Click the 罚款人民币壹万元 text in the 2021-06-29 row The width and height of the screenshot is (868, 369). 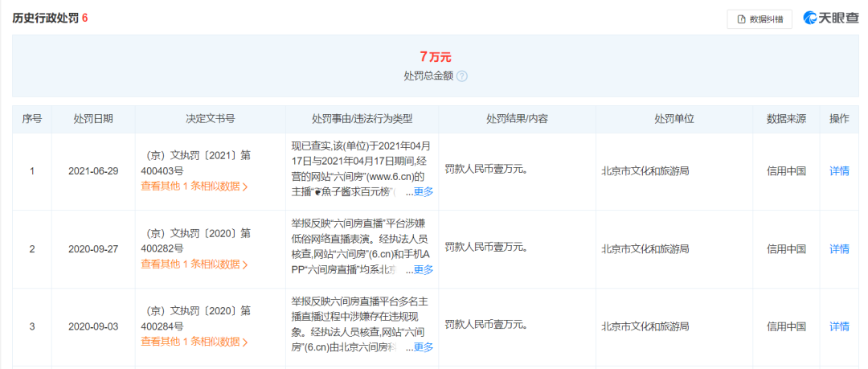(485, 169)
